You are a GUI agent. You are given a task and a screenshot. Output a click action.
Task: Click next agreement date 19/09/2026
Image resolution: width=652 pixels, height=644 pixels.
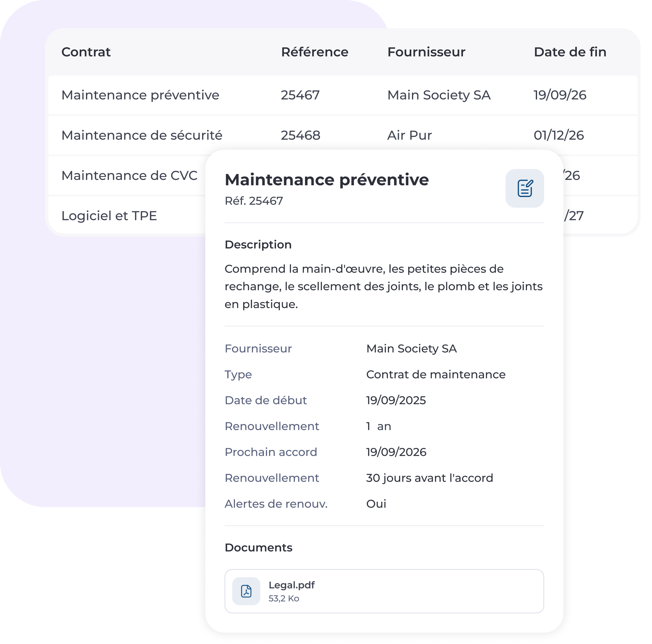click(396, 452)
